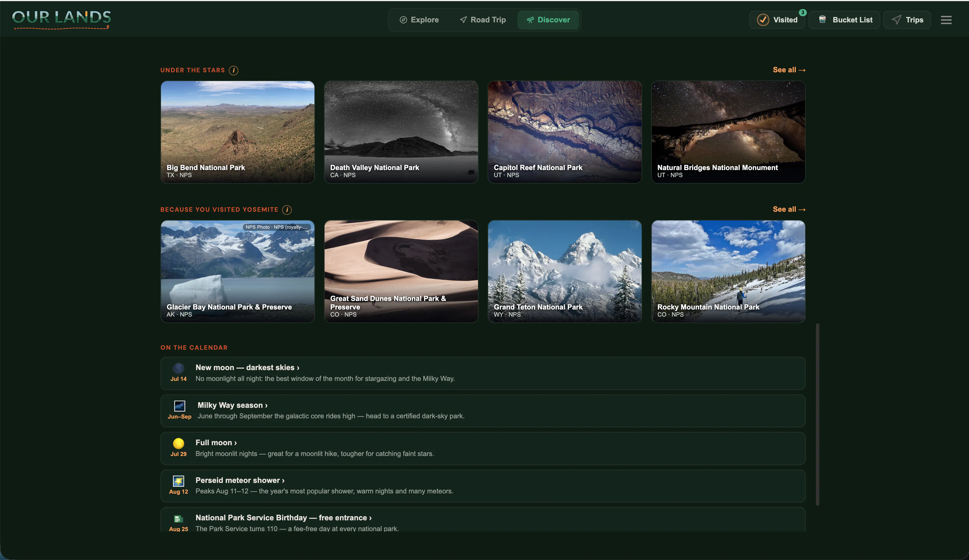Screen dimensions: 969x560
Task: Open the Visited list
Action: (x=777, y=20)
